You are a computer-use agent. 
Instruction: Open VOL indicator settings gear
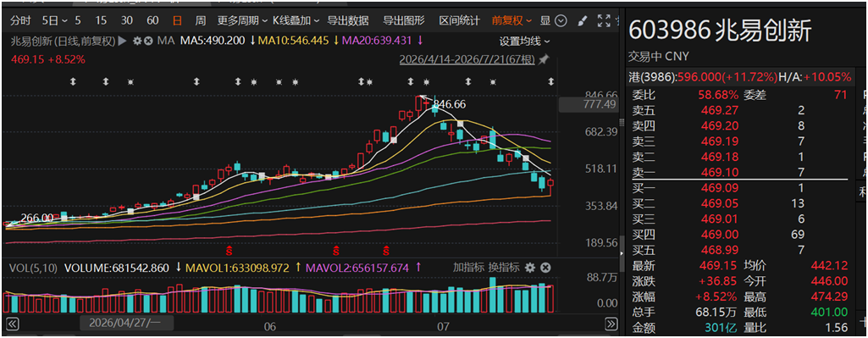pyautogui.click(x=530, y=268)
